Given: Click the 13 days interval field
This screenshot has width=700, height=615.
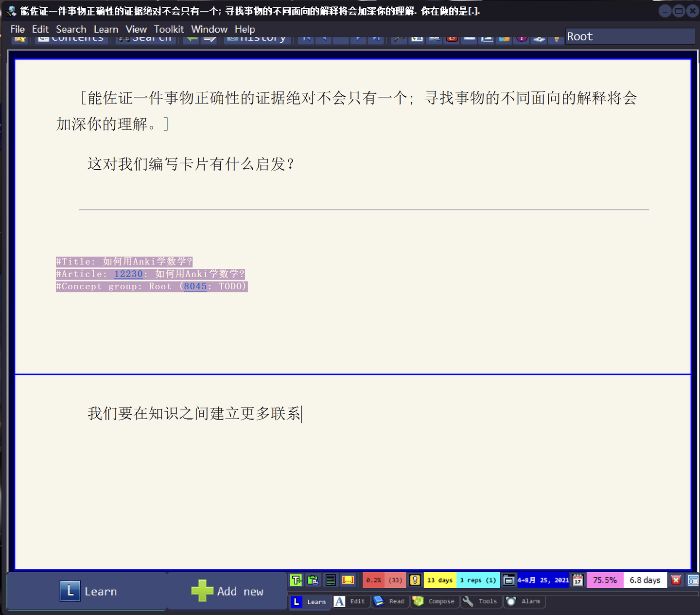Looking at the screenshot, I should 440,580.
